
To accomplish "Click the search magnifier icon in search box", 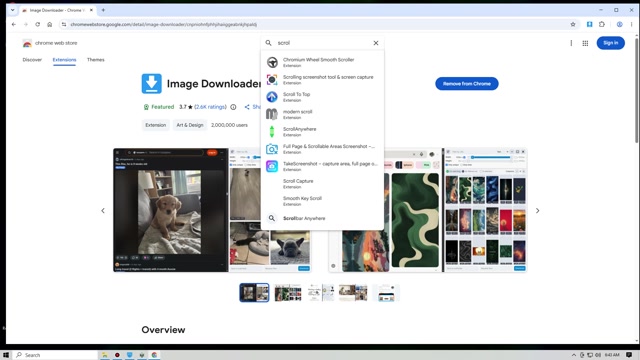I will (269, 43).
